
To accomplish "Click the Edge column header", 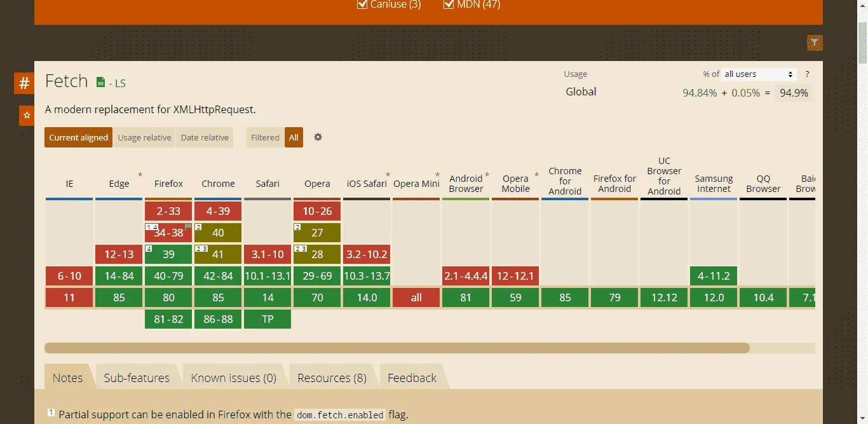I will click(119, 184).
